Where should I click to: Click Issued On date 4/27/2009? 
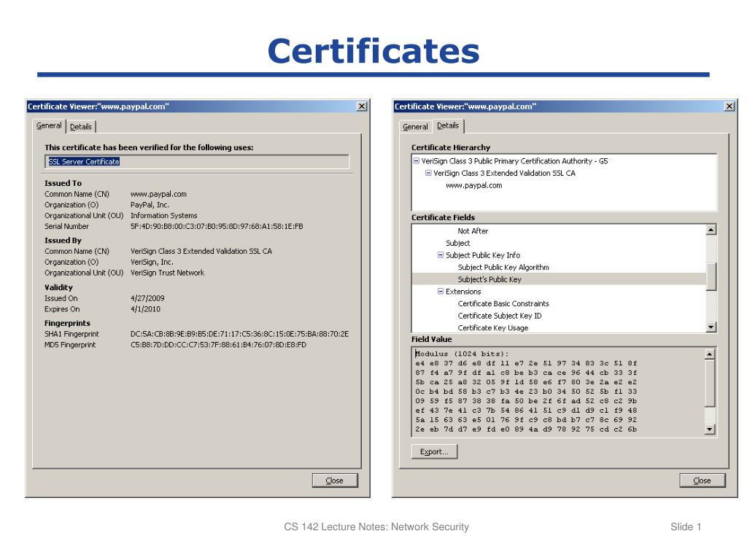(147, 298)
